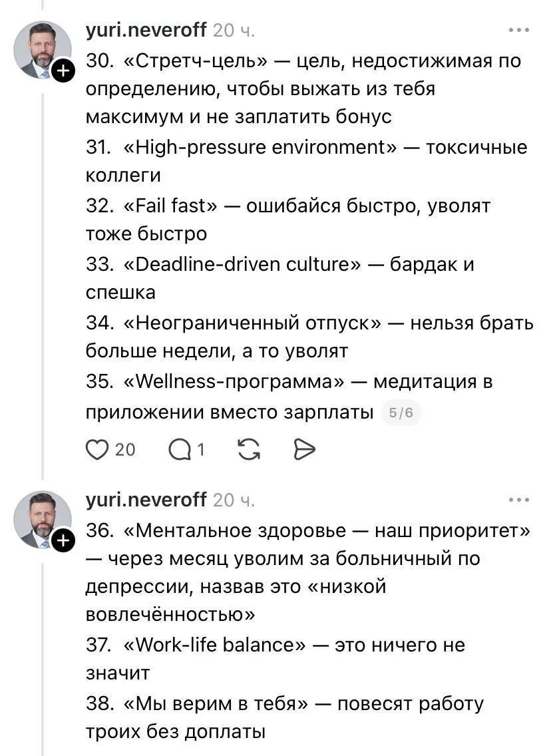Viewport: 551px width, 756px height.
Task: Share the first post with paper plane icon
Action: 304,449
